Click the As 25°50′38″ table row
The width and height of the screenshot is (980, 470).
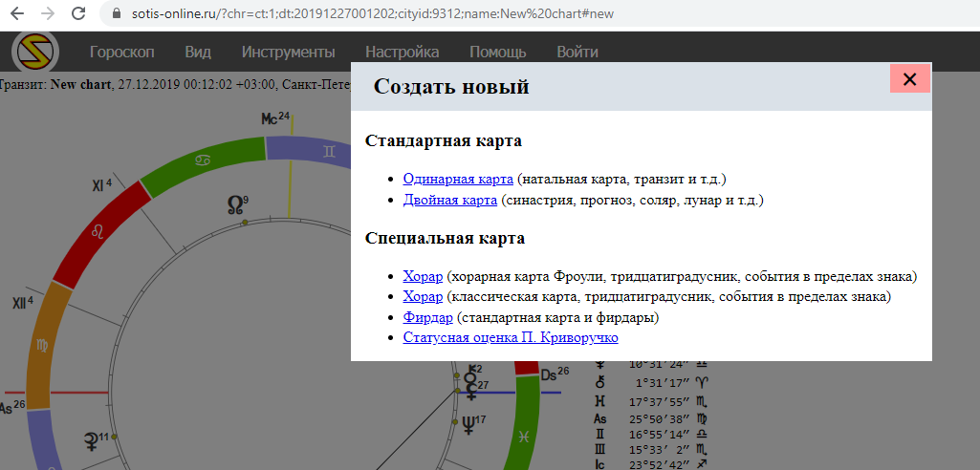pyautogui.click(x=652, y=418)
